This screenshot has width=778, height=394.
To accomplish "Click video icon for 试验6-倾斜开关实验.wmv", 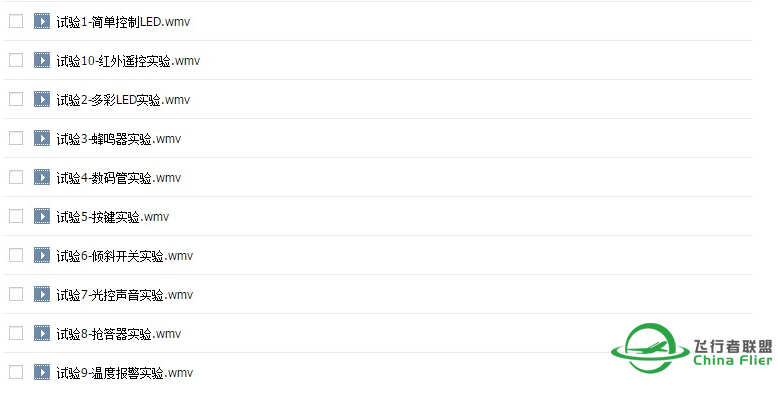I will coord(42,255).
